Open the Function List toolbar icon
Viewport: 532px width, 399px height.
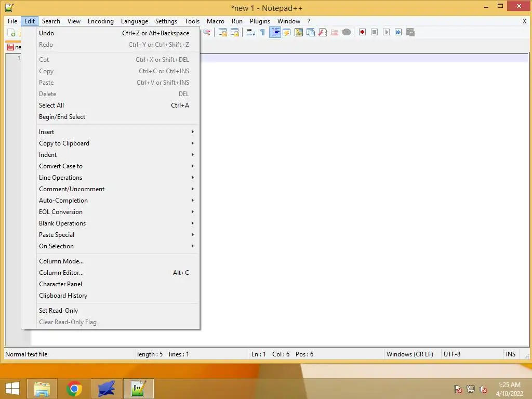click(x=323, y=32)
